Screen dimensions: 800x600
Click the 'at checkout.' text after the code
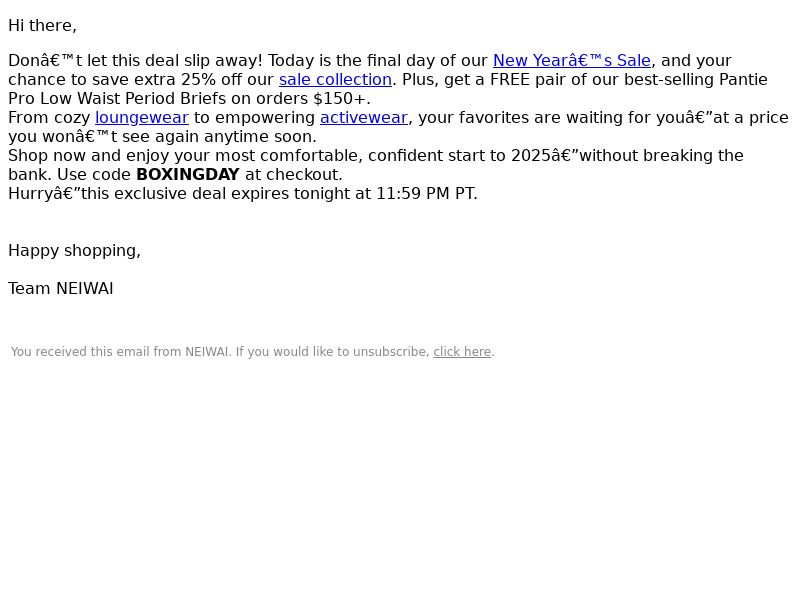[x=294, y=174]
